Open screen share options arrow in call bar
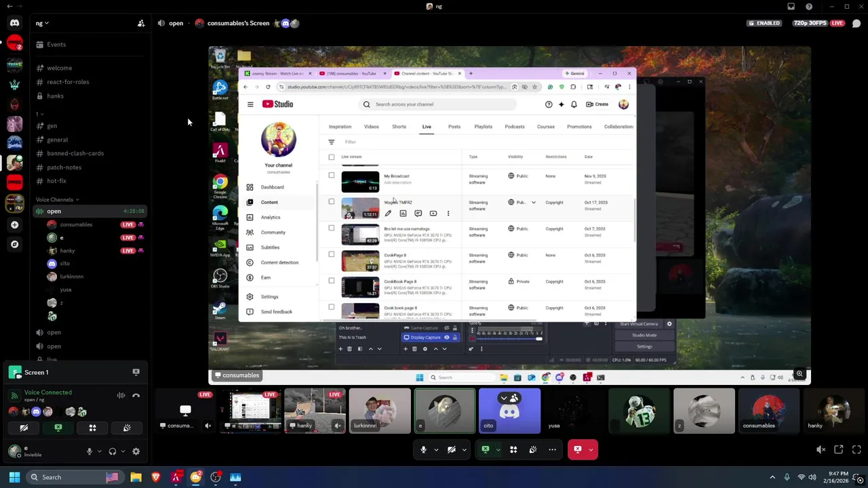This screenshot has height=488, width=868. click(x=498, y=449)
